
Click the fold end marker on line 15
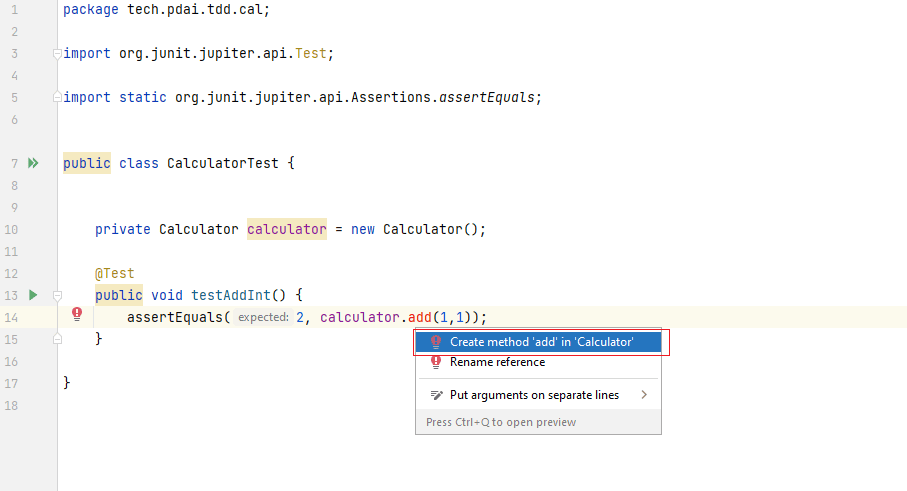(x=58, y=339)
